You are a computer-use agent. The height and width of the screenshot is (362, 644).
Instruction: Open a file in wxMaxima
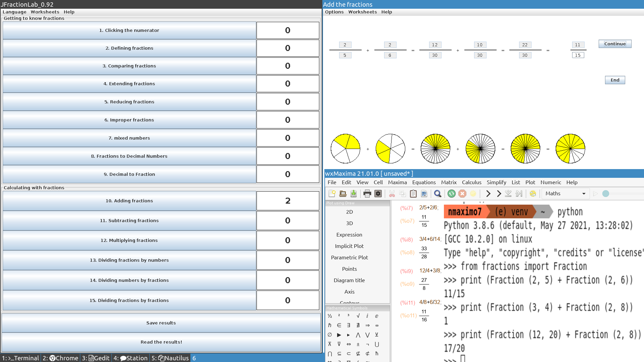pyautogui.click(x=343, y=194)
